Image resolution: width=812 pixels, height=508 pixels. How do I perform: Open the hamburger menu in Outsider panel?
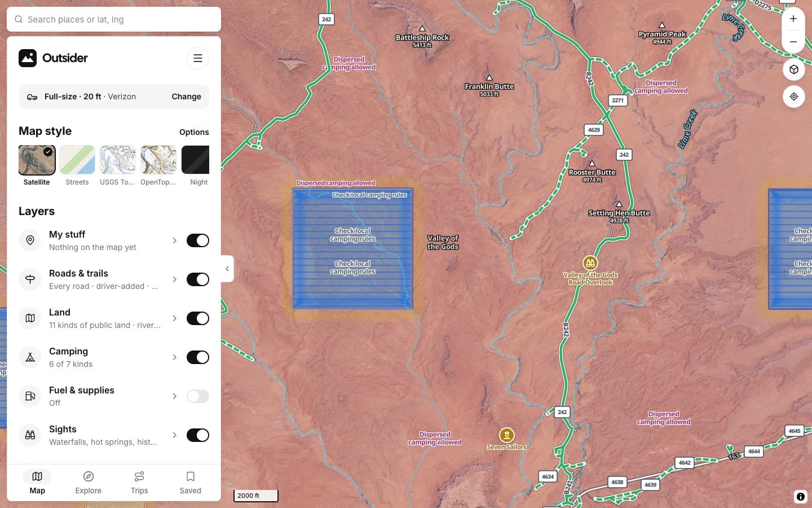[x=198, y=58]
